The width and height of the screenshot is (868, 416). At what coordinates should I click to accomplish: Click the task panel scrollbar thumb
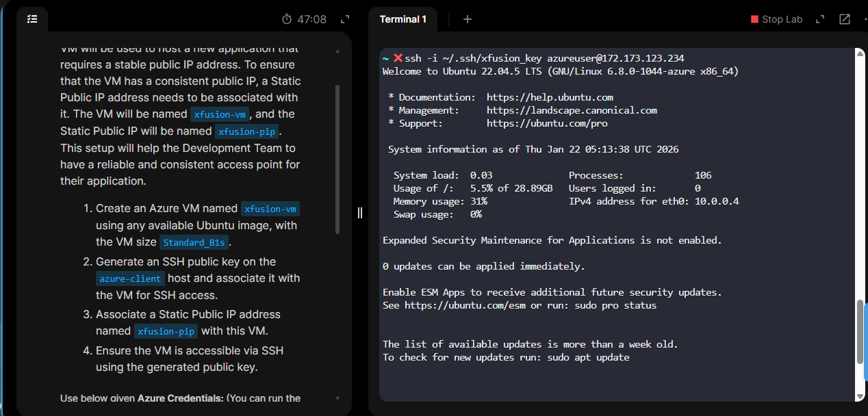(337, 159)
